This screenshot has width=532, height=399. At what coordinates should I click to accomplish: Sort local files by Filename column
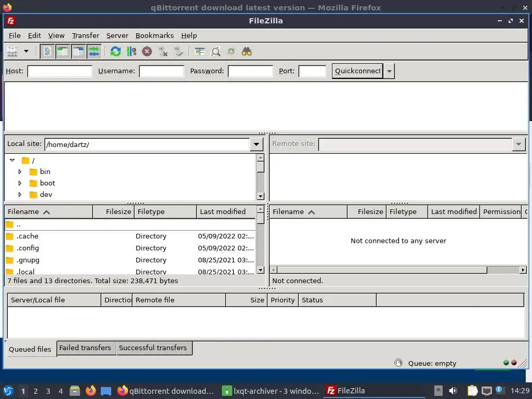(48, 212)
